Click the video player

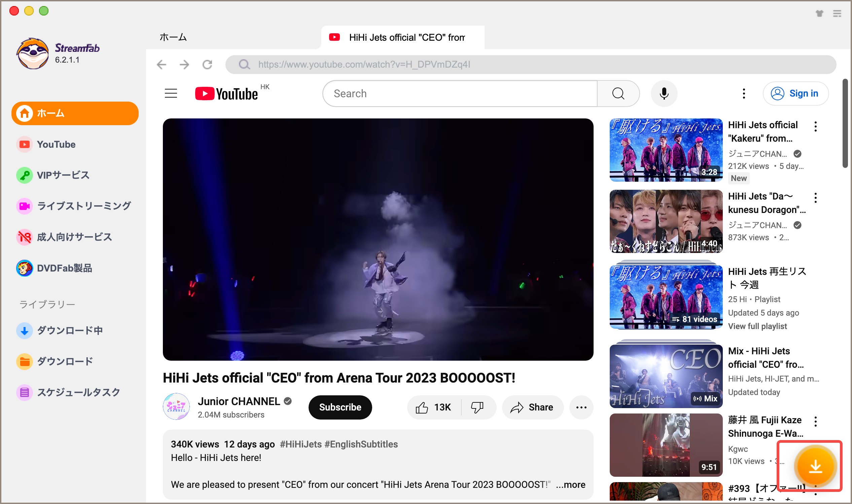(x=378, y=240)
